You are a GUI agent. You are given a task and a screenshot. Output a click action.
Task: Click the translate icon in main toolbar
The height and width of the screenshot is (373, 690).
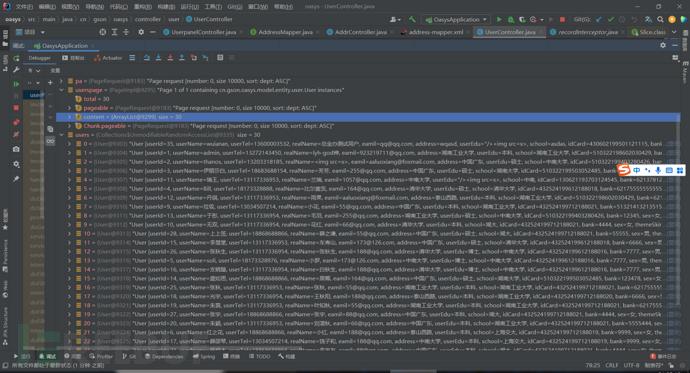coord(648,19)
